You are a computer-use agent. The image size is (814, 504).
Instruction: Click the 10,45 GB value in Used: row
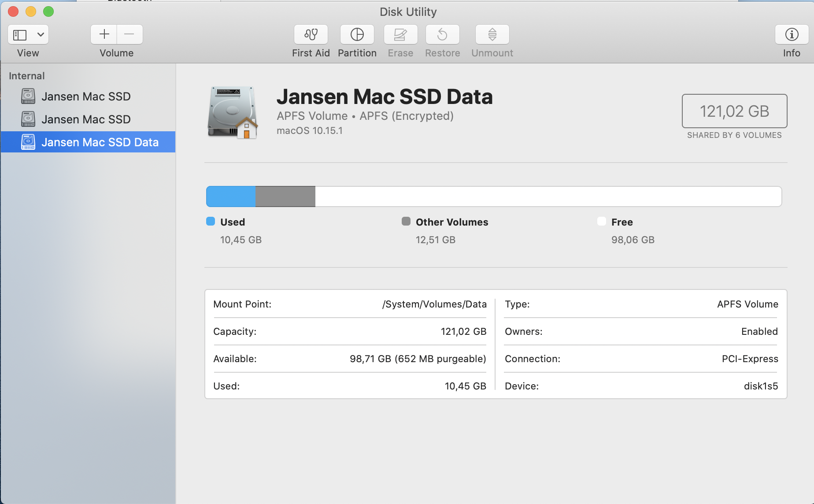click(466, 386)
